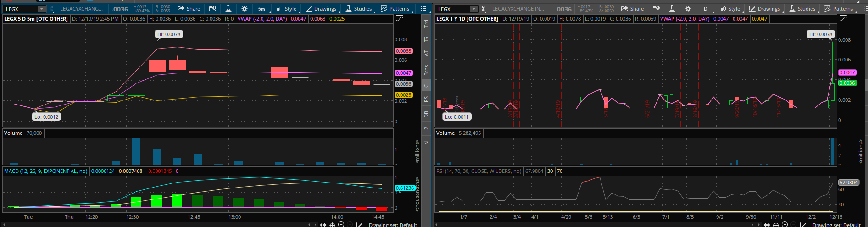Open the 5m timeframe selector
Screen dimensions: 868x227
[262, 9]
